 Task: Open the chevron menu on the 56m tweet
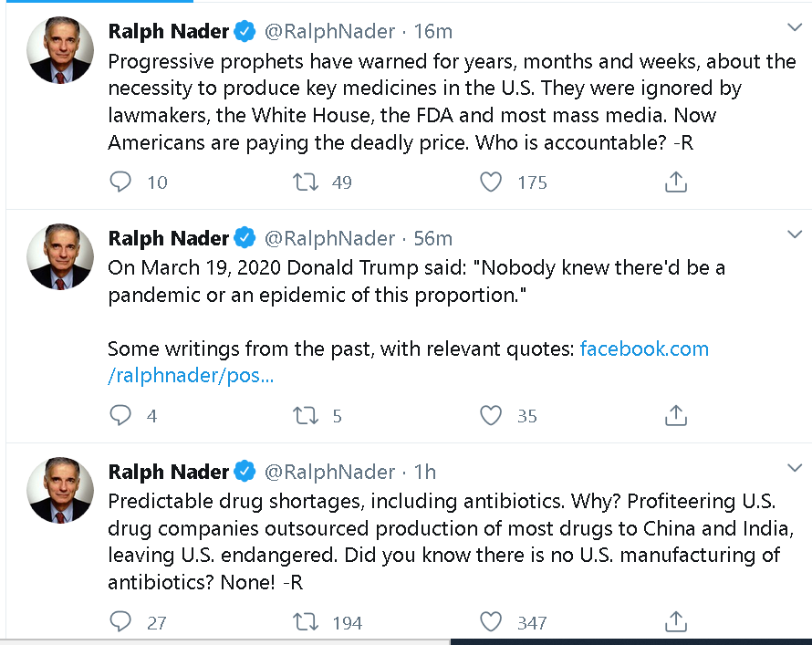coord(795,234)
